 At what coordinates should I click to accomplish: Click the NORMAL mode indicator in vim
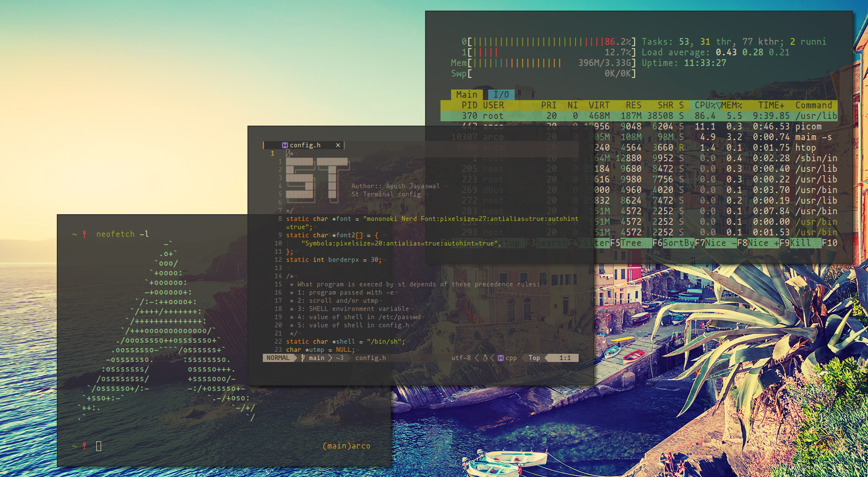click(x=278, y=358)
